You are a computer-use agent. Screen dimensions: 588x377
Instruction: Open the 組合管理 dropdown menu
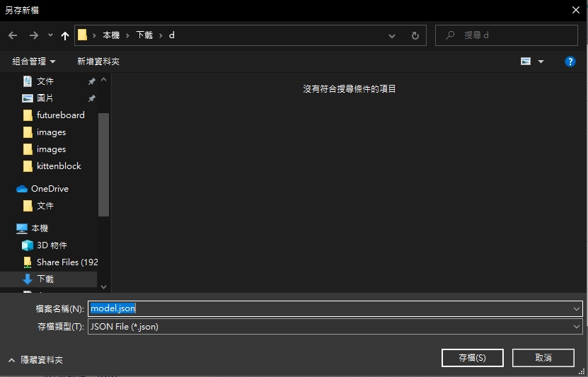coord(33,62)
